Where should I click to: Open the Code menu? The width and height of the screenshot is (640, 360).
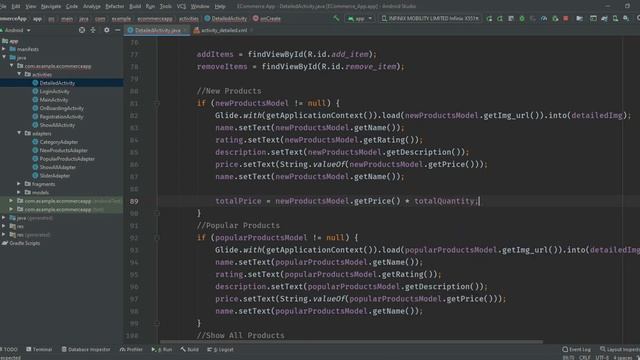pos(71,6)
